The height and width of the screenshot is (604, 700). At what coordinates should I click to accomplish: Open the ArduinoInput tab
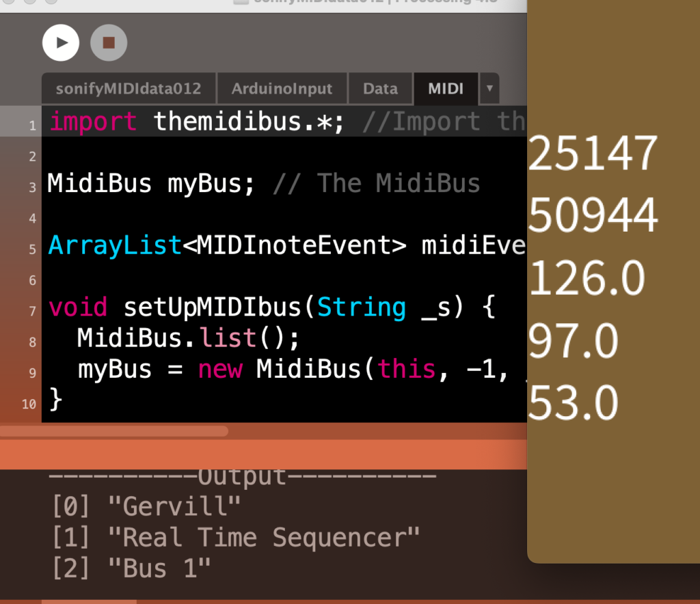[282, 89]
